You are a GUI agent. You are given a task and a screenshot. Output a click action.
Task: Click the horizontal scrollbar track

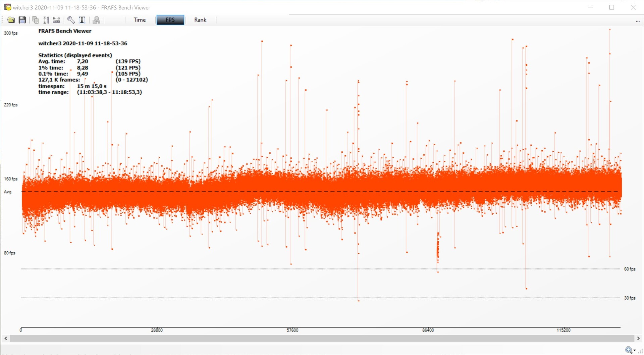click(322, 339)
